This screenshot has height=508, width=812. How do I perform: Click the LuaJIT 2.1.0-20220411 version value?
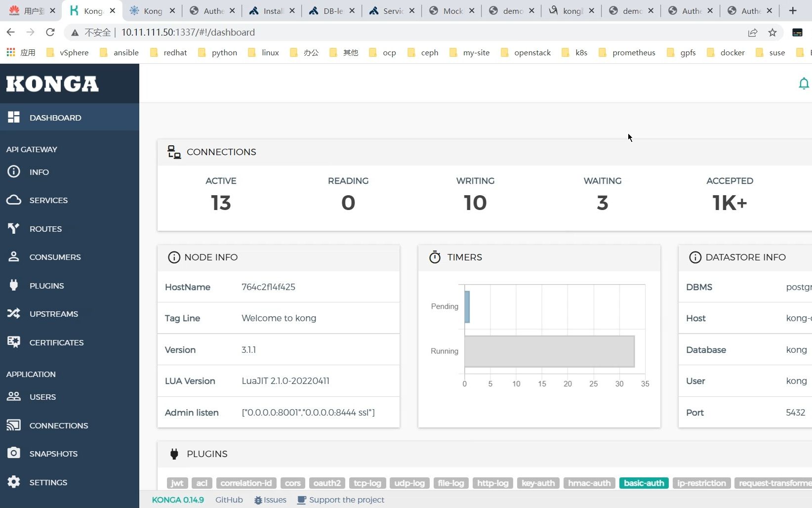[x=285, y=381]
